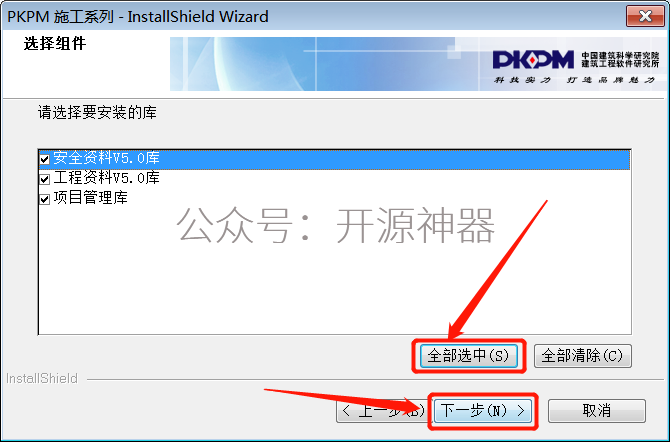
Task: Click the window title PKPM 施工系列
Action: [61, 17]
